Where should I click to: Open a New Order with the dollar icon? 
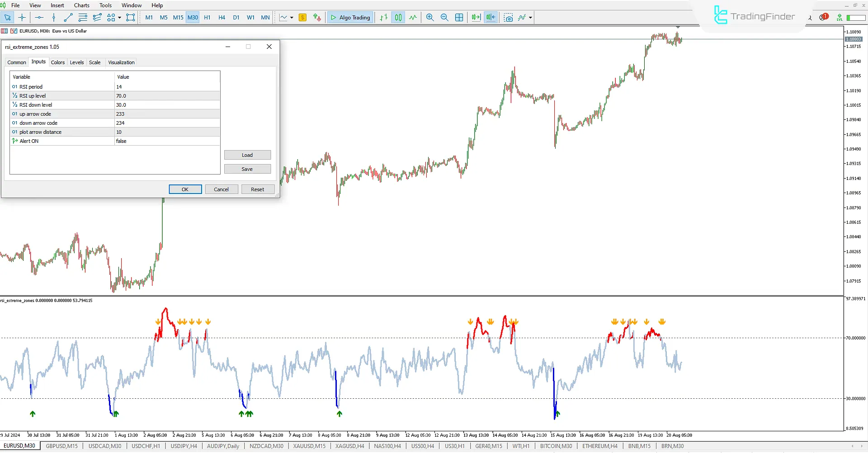coord(302,17)
